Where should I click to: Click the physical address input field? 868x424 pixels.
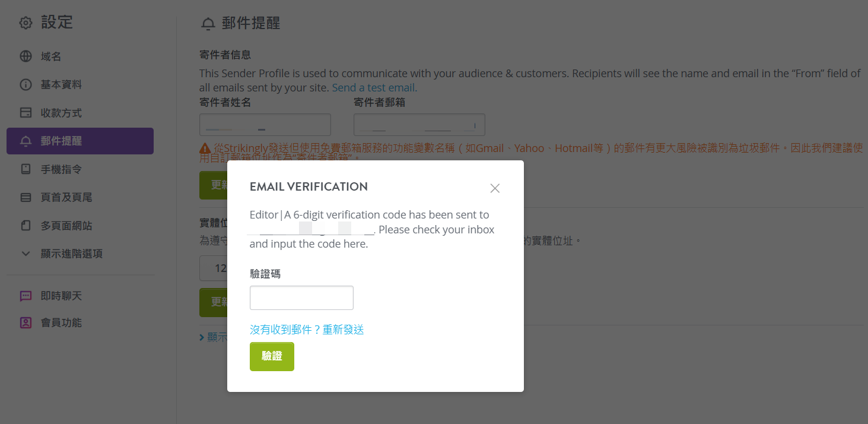click(x=213, y=268)
